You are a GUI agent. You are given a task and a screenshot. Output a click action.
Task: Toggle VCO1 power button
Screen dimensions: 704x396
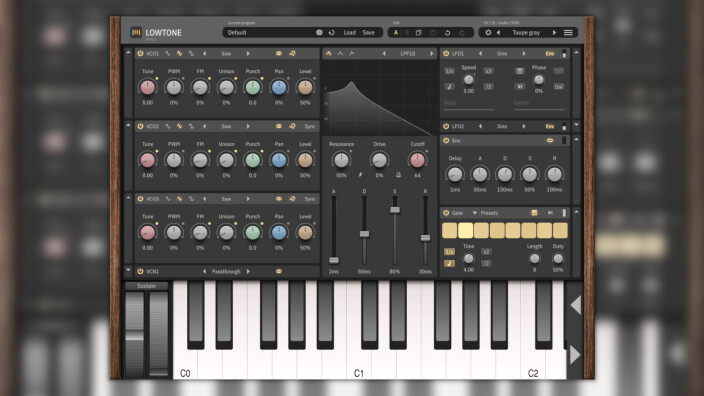pyautogui.click(x=140, y=53)
